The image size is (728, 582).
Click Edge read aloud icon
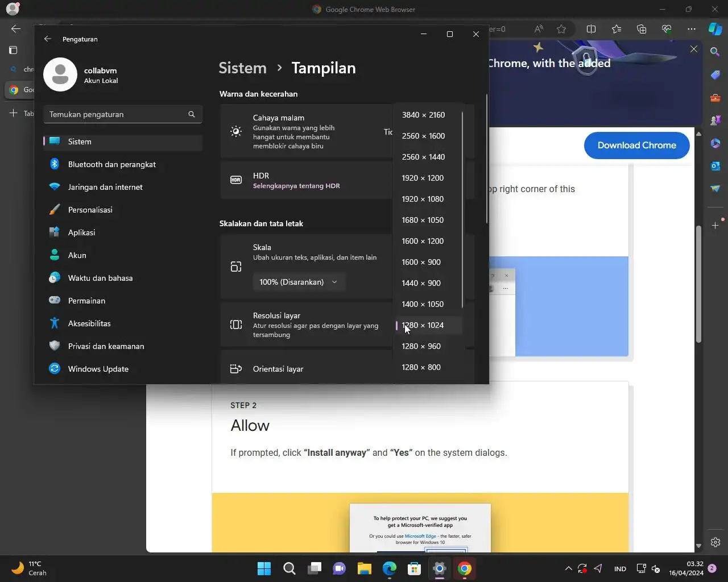(539, 29)
